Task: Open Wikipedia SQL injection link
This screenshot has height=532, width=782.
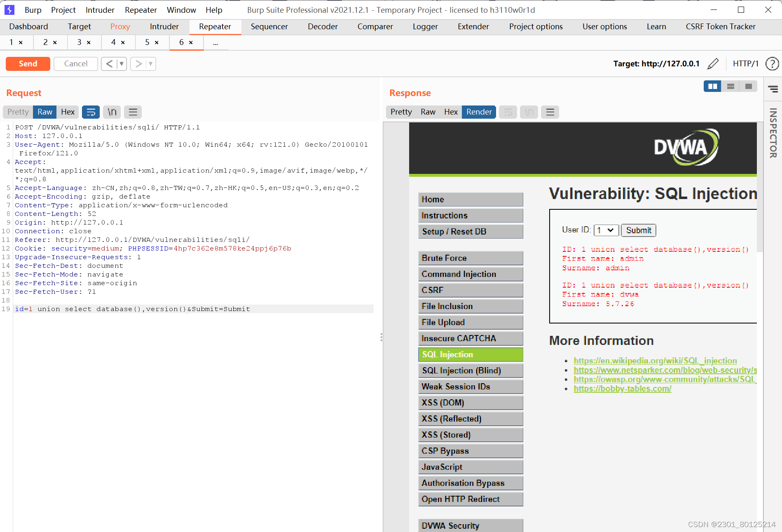Action: click(x=655, y=361)
